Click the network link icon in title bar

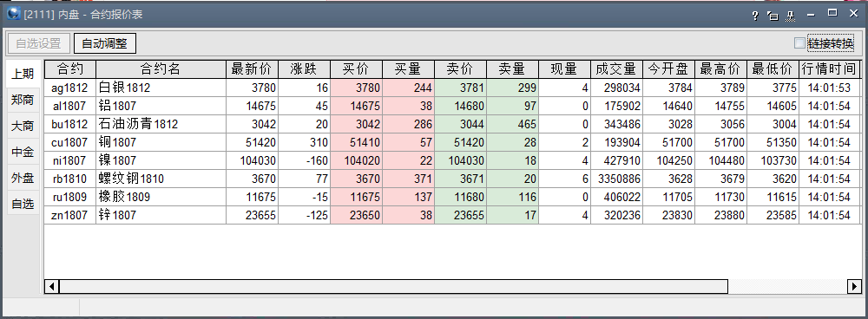click(x=791, y=16)
